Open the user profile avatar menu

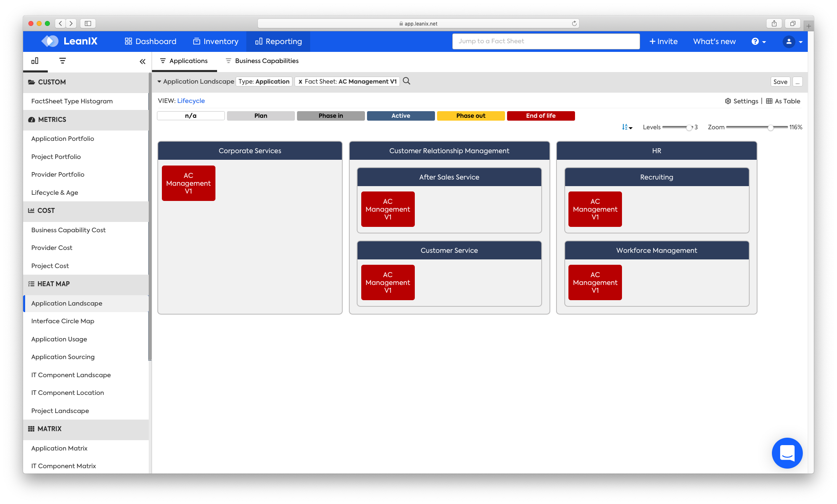coord(789,42)
